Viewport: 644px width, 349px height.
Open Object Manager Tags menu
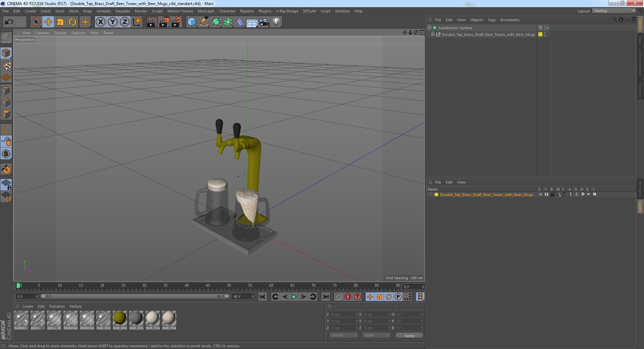pyautogui.click(x=491, y=20)
